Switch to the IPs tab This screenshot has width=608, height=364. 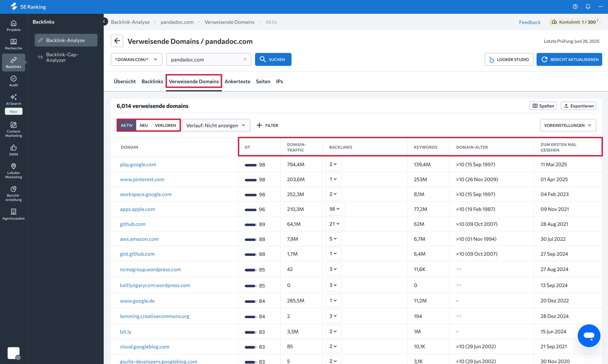[x=279, y=81]
